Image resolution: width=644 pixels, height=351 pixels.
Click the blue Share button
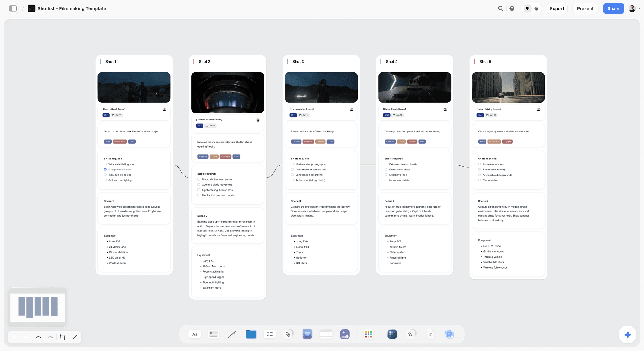(613, 8)
